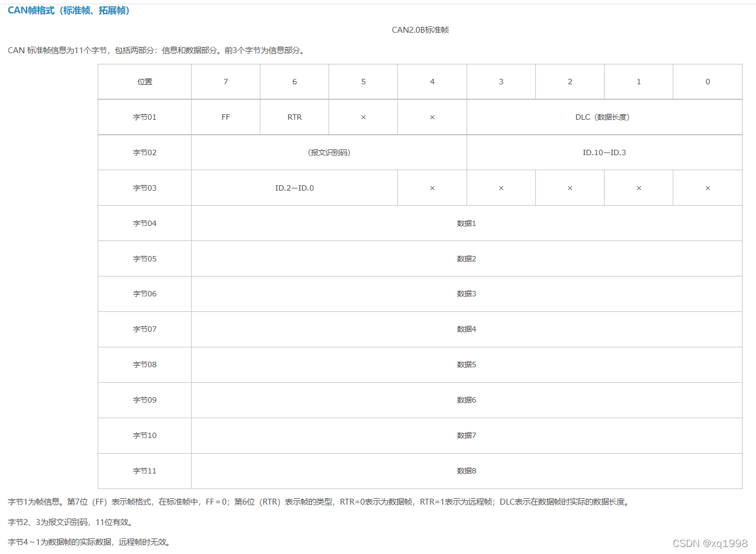
Task: Click bit column header "1"
Action: coord(639,82)
